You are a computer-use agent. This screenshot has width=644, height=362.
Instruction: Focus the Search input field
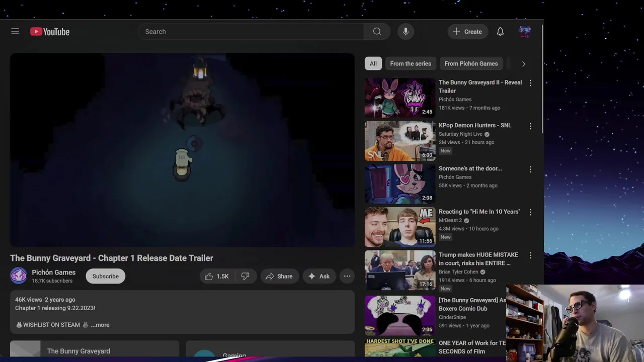[x=251, y=32]
